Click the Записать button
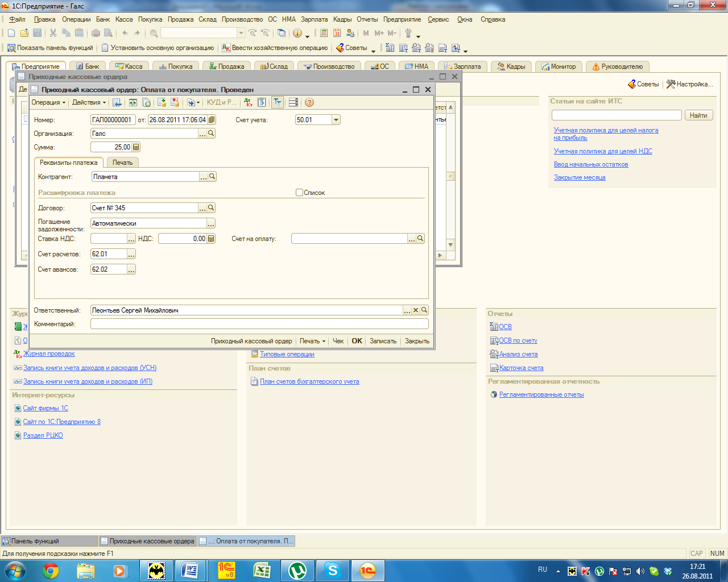Image resolution: width=728 pixels, height=582 pixels. point(383,341)
